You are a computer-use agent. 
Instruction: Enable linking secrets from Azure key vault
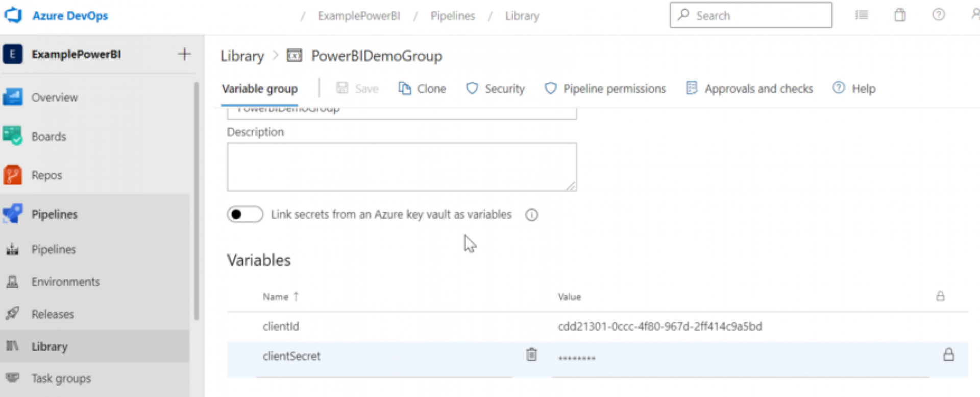click(x=244, y=214)
